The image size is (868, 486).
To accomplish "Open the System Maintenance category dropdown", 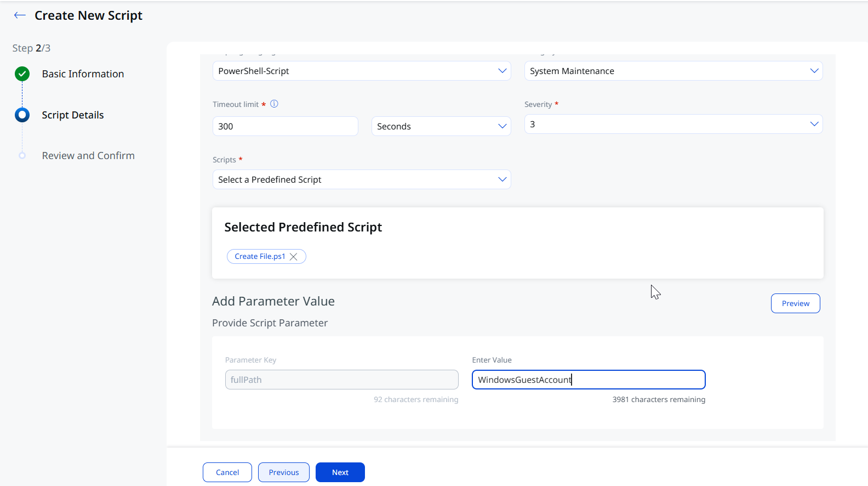I will 673,71.
